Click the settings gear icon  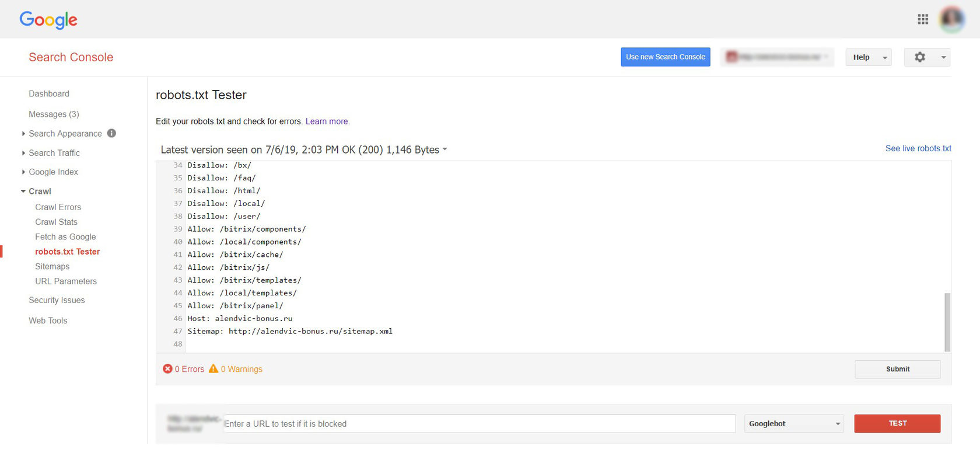tap(920, 57)
